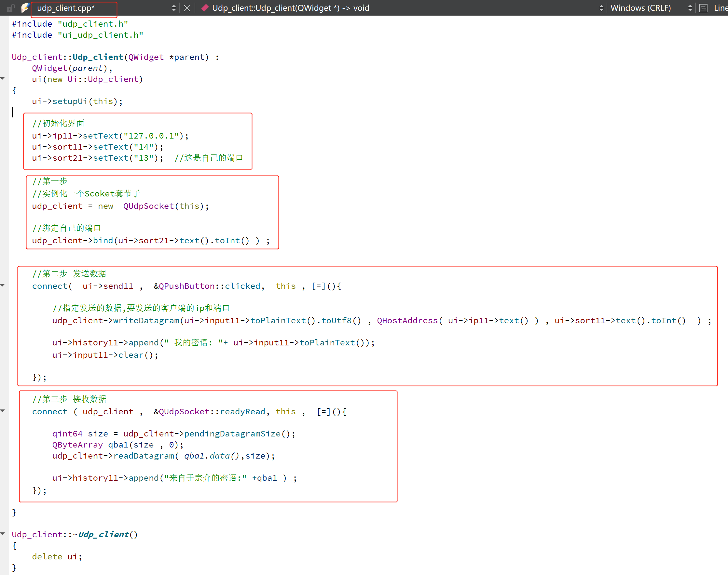Viewport: 728px width, 575px height.
Task: Click the up-down arrows after udp_client.cpp
Action: [x=174, y=8]
